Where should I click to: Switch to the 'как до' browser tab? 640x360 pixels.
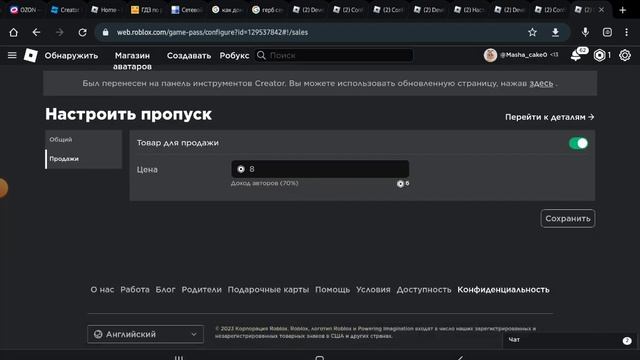pos(227,10)
